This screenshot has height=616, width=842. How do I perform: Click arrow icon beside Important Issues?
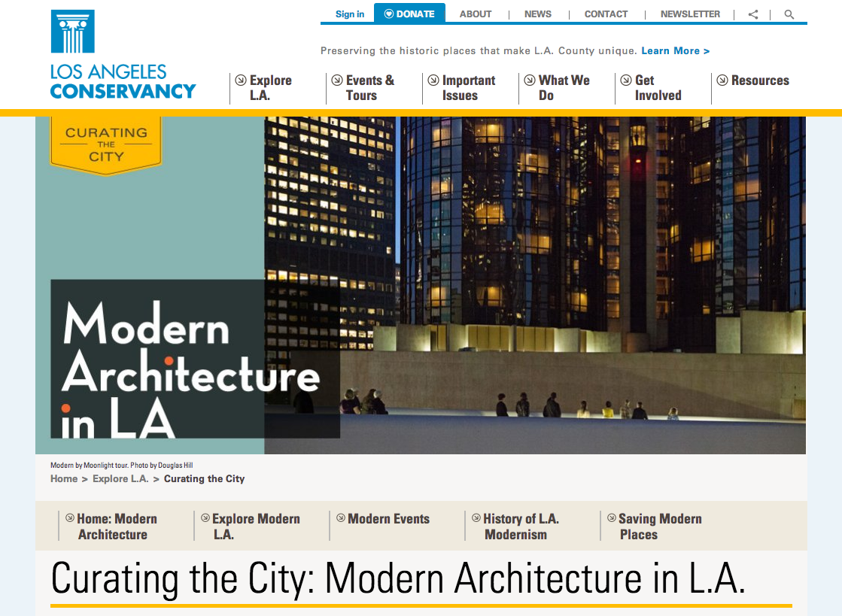433,80
